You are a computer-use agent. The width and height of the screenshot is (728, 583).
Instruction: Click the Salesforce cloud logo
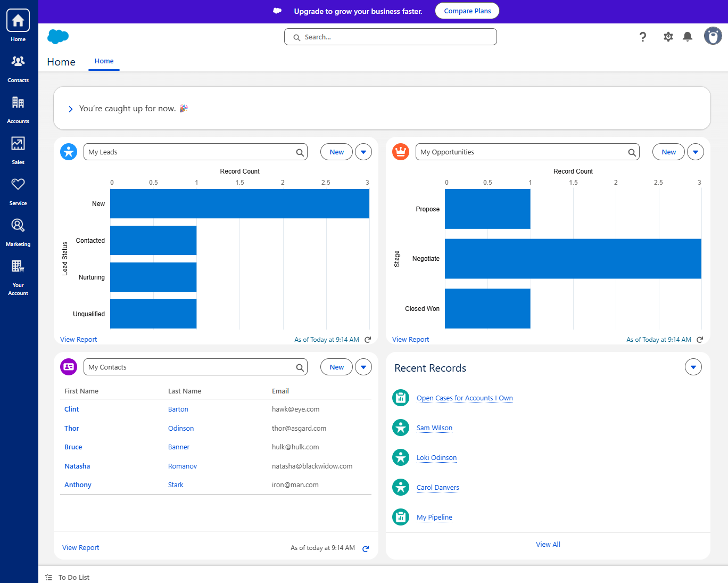(x=57, y=36)
